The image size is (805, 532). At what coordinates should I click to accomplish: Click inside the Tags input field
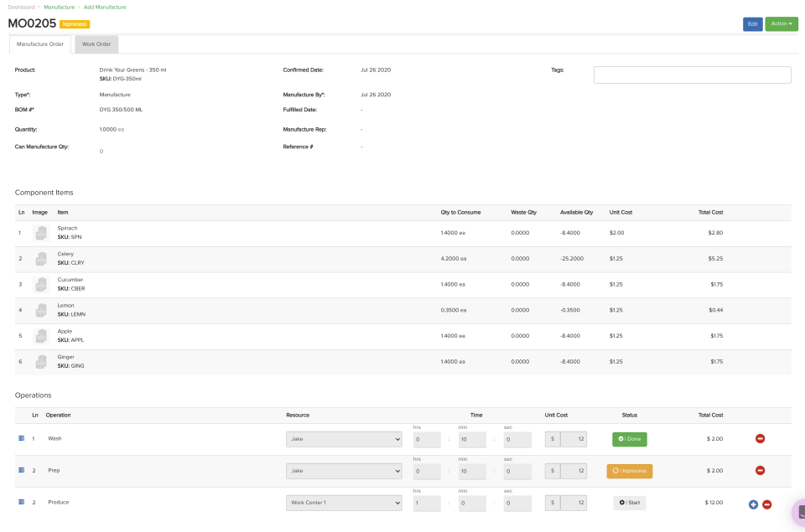point(692,75)
